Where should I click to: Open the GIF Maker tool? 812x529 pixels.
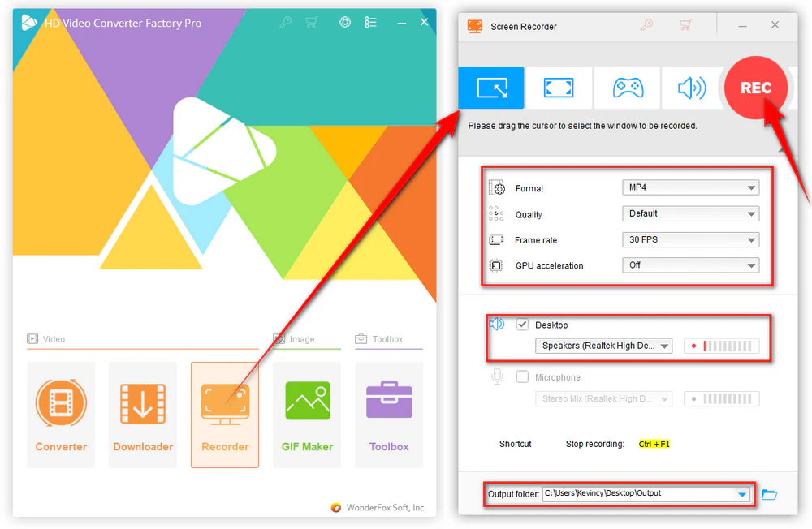[307, 415]
